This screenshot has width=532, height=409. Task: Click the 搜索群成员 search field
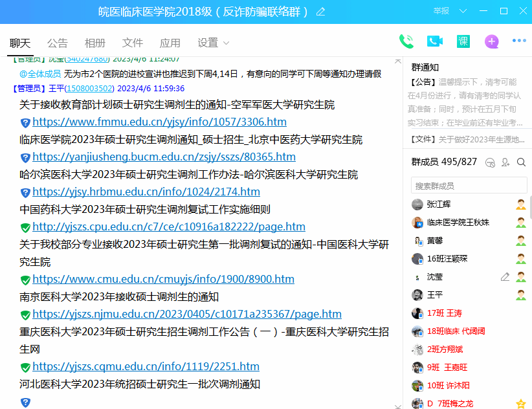(469, 186)
